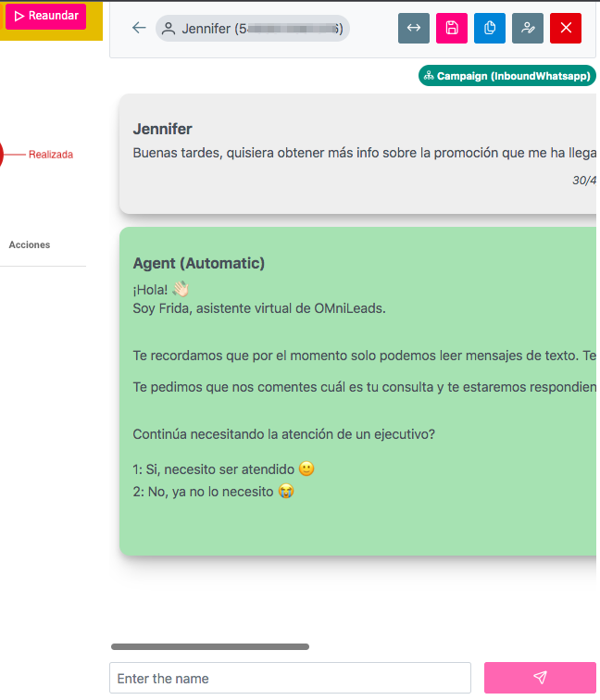
Task: Click the grey double-arrow transfer button
Action: point(414,28)
